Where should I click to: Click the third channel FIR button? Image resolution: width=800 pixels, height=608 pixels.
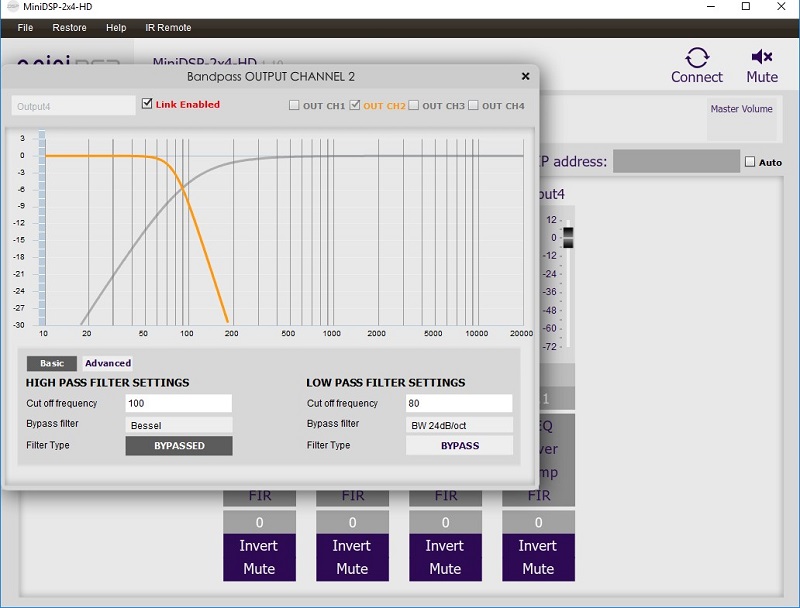click(x=445, y=497)
